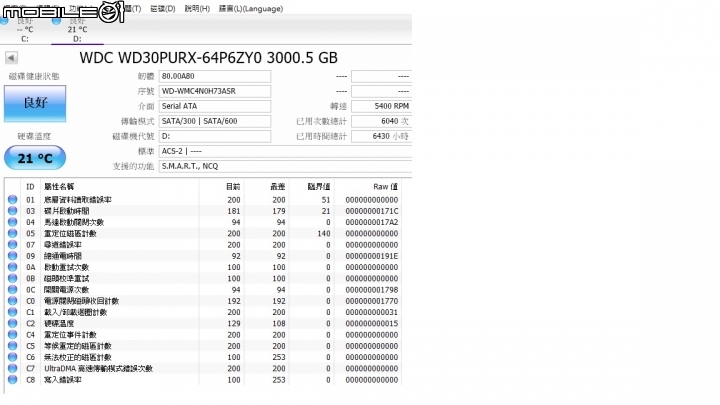
Task: Switch to the C: drive tab
Action: point(25,30)
